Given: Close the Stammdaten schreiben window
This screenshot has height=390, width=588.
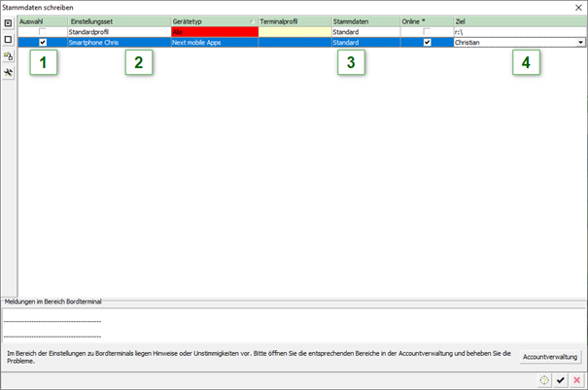Looking at the screenshot, I should [x=577, y=6].
